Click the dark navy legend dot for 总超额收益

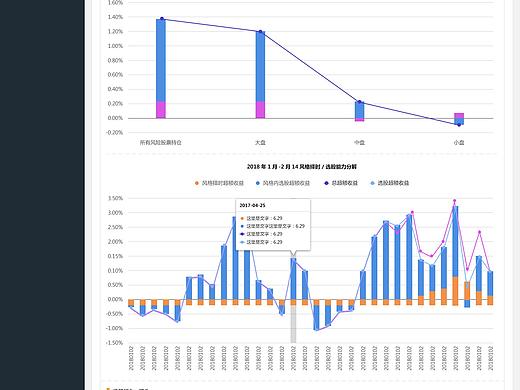(327, 183)
